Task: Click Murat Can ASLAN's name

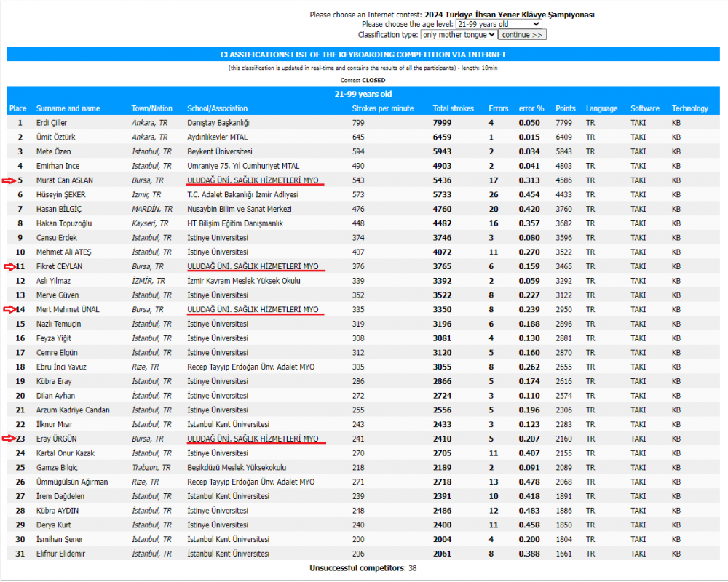Action: (65, 180)
